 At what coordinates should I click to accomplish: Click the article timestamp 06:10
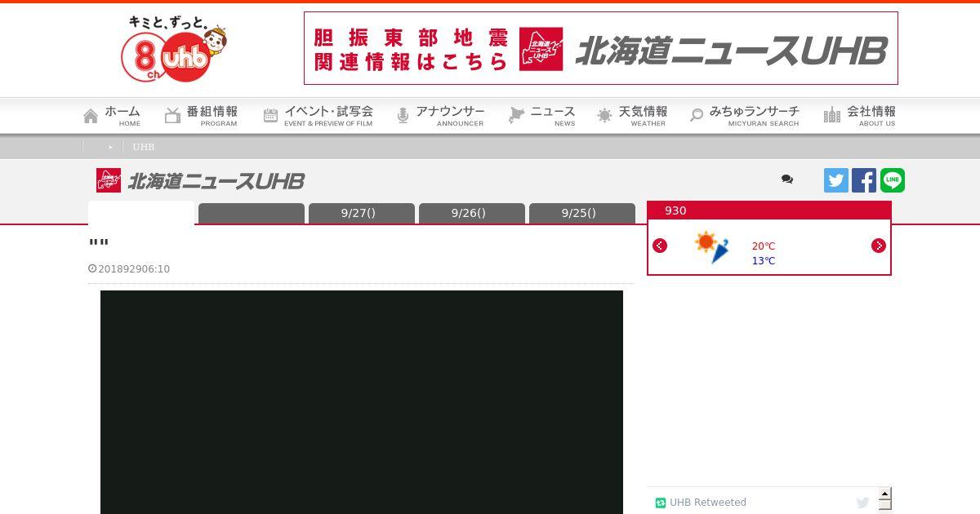click(129, 269)
